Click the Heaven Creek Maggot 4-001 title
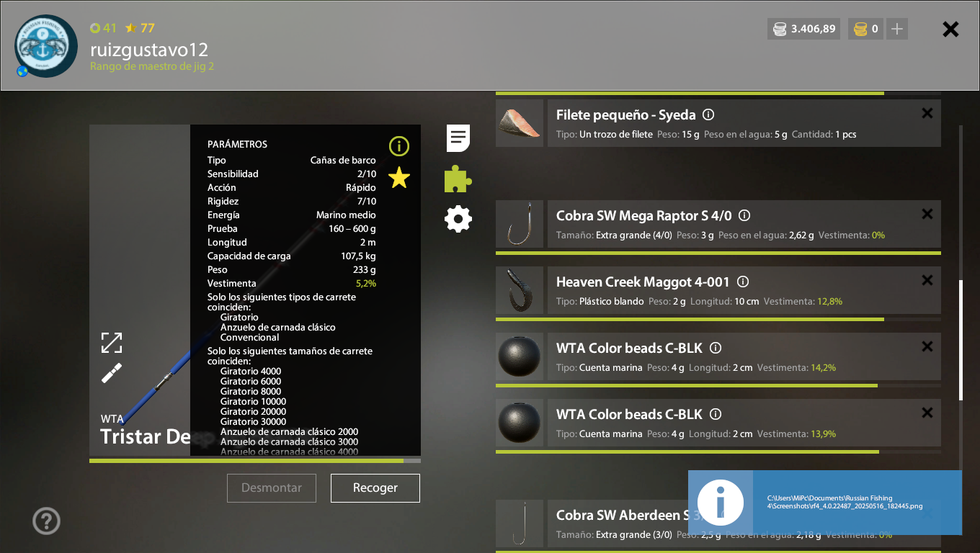 (x=643, y=282)
